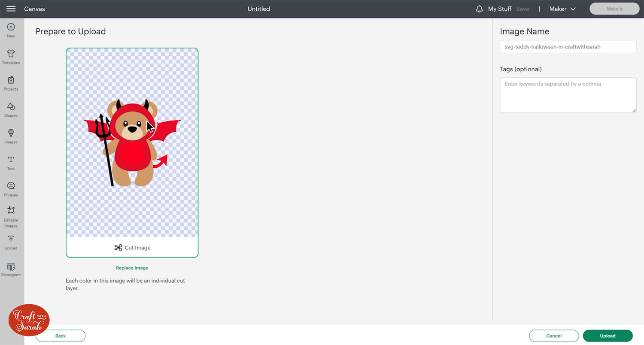Click the Tags keywords text area
Image resolution: width=644 pixels, height=345 pixels.
pos(568,95)
